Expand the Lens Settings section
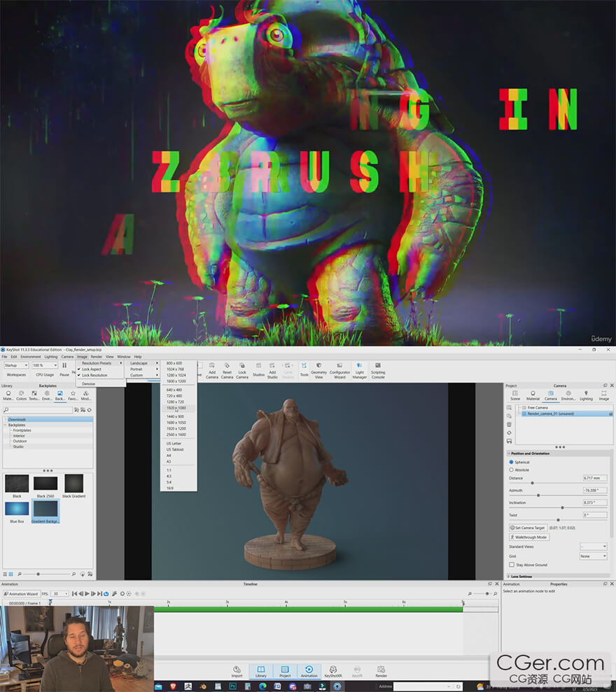 tap(509, 577)
